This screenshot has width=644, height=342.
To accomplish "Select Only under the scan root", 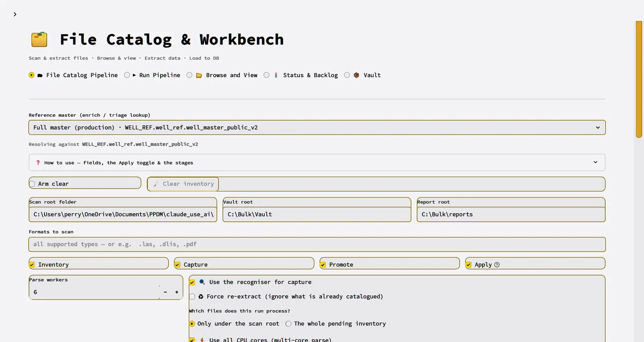I will point(192,324).
